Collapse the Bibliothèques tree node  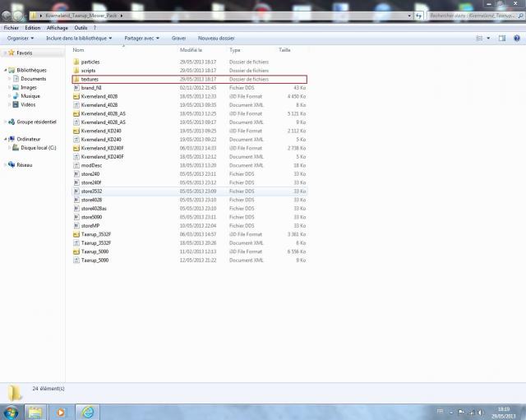(x=6, y=70)
